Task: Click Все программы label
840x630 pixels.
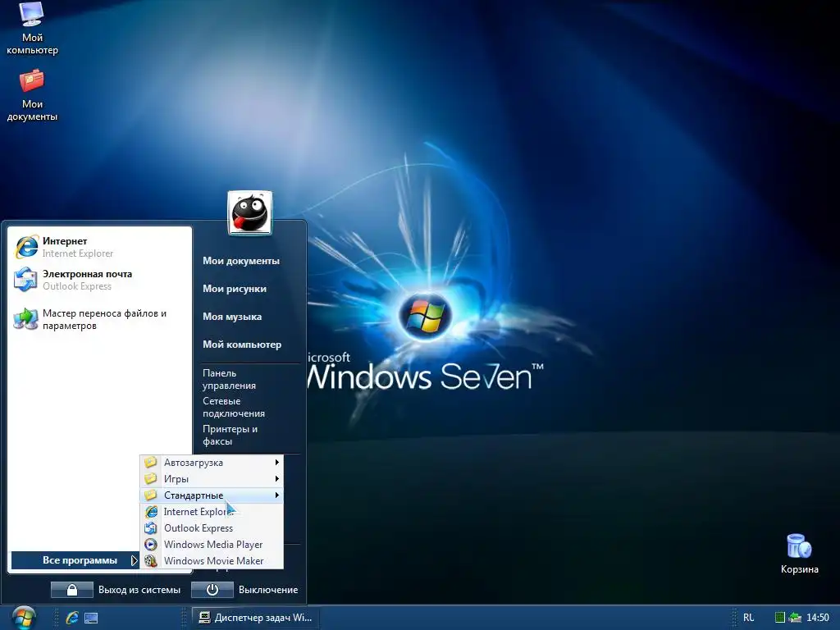Action: (x=80, y=560)
